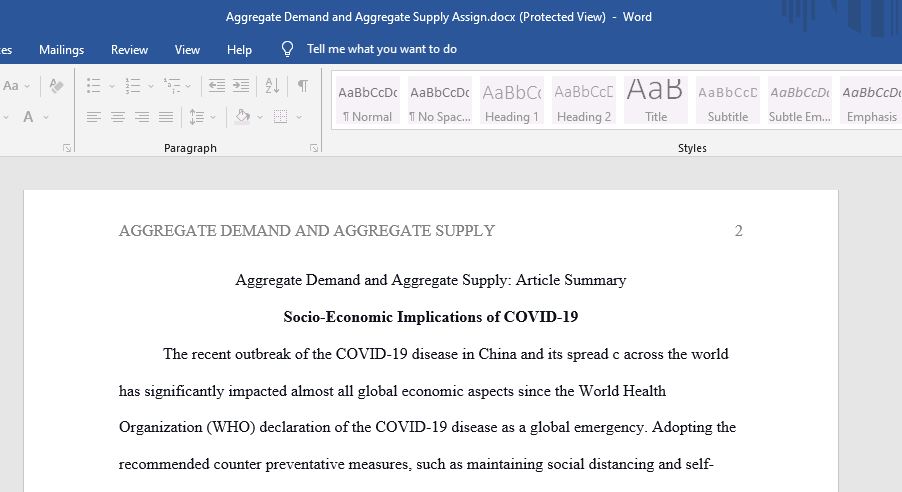Increase paragraph indent

(241, 86)
